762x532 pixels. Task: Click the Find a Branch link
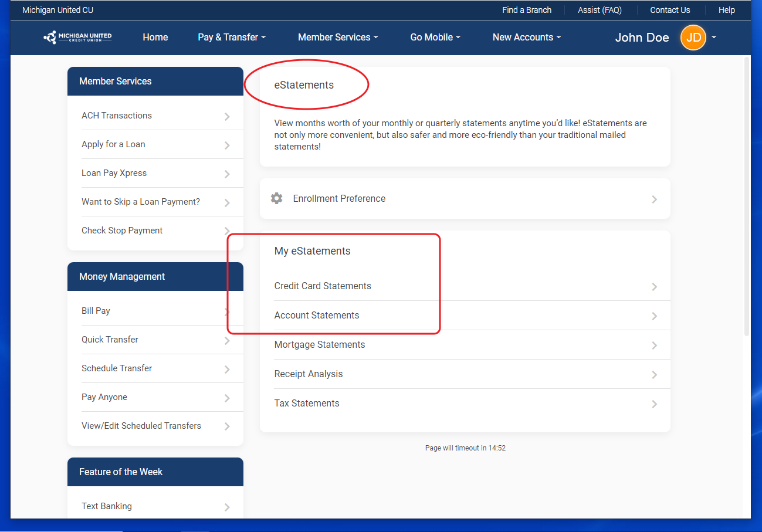tap(526, 10)
